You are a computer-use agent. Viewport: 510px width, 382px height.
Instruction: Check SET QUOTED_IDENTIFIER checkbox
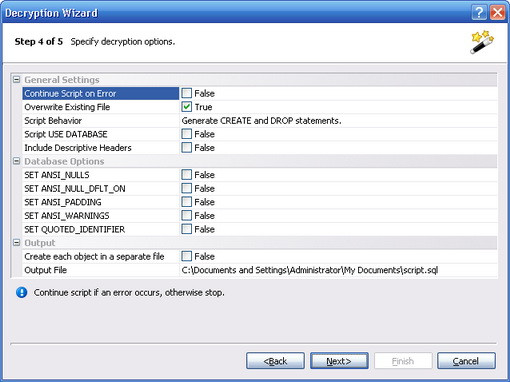187,229
